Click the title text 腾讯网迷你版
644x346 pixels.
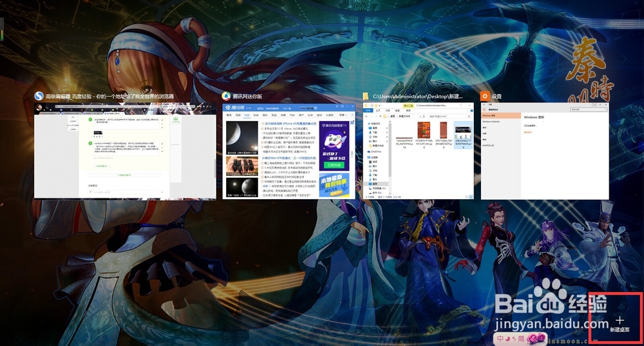247,97
